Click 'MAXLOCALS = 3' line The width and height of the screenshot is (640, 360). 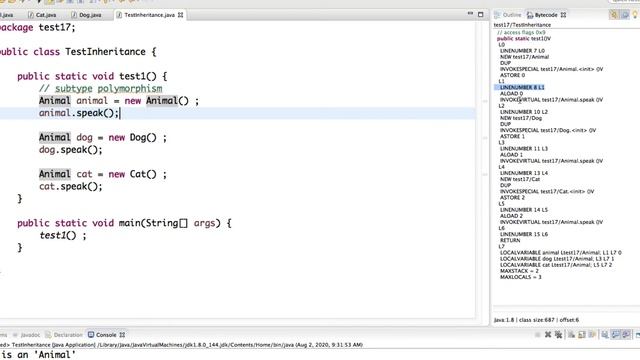tap(521, 277)
